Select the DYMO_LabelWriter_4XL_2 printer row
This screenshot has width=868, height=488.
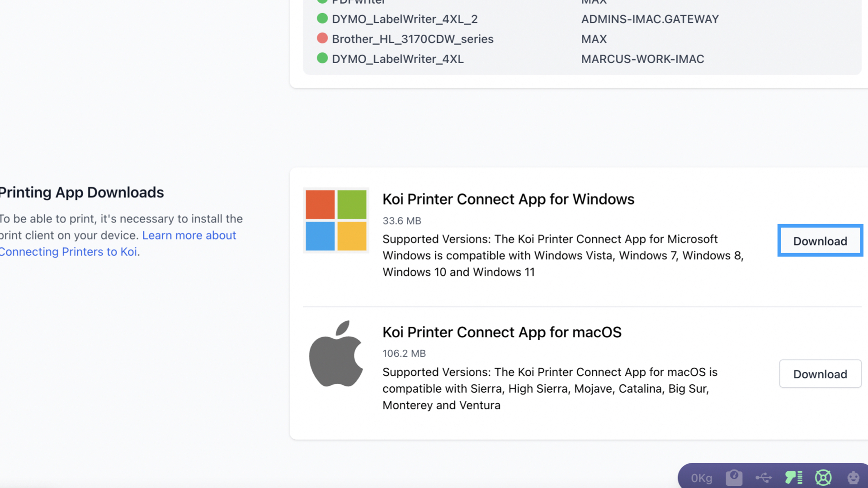(x=405, y=19)
